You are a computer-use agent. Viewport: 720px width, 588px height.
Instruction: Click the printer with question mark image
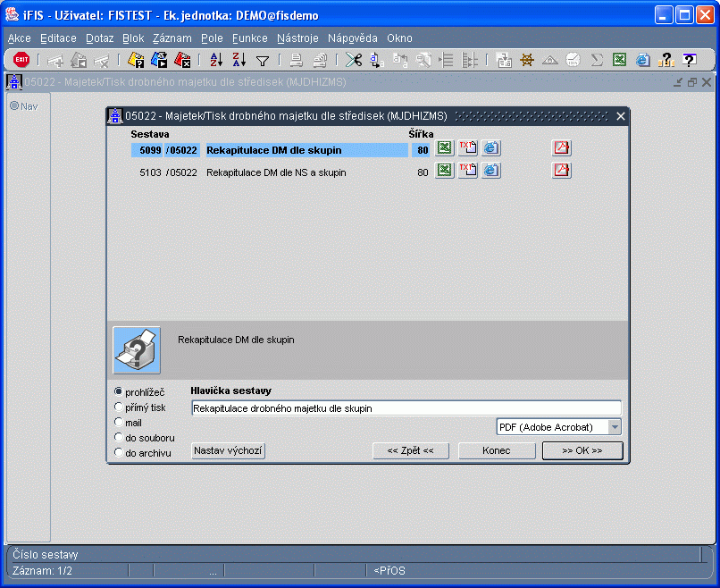pyautogui.click(x=137, y=350)
